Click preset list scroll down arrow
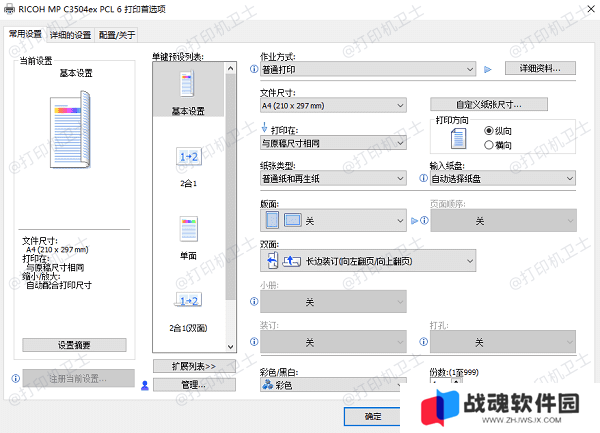Screen dimensions: 600x433 pyautogui.click(x=230, y=347)
